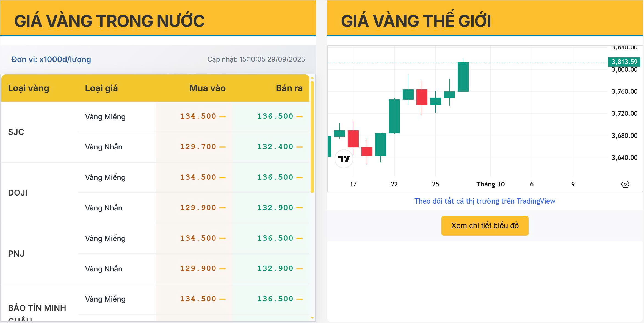Screen dimensions: 644x323
Task: Click the 'Bán ra' column header
Action: 289,88
